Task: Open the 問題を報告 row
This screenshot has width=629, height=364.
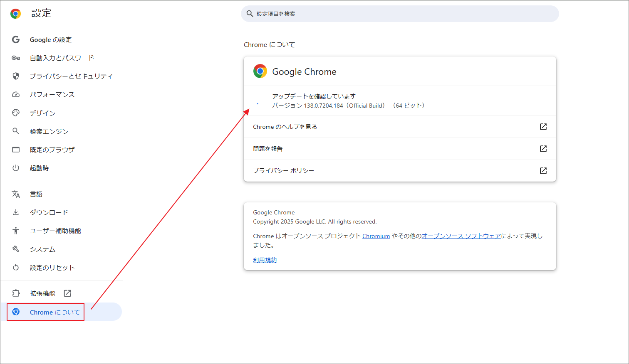Action: [400, 149]
